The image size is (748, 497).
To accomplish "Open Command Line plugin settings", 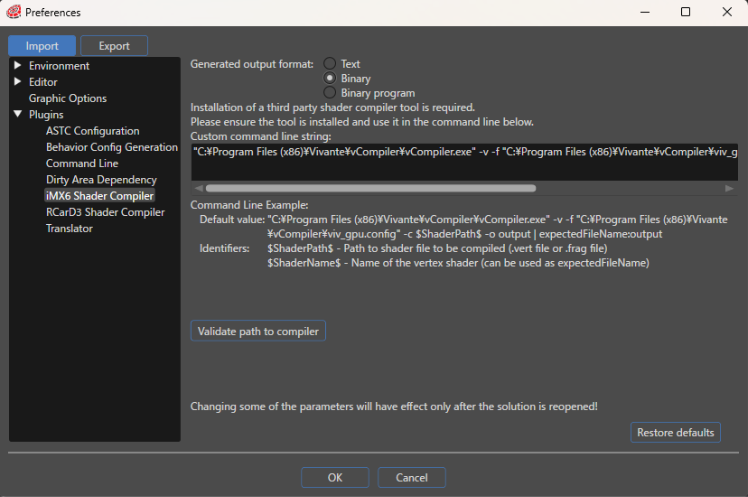I will (x=82, y=163).
